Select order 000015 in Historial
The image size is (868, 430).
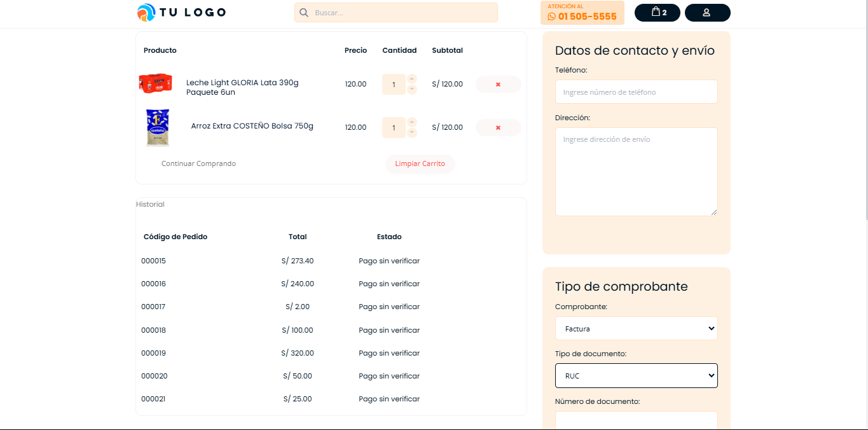tap(153, 261)
